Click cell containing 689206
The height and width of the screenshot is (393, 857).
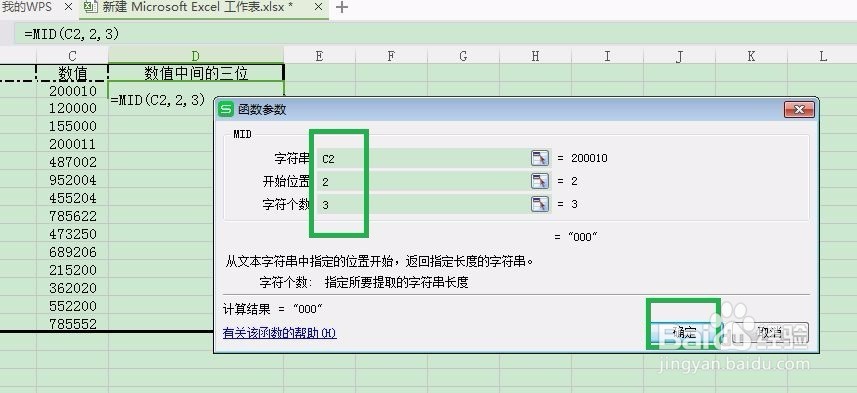tap(72, 252)
